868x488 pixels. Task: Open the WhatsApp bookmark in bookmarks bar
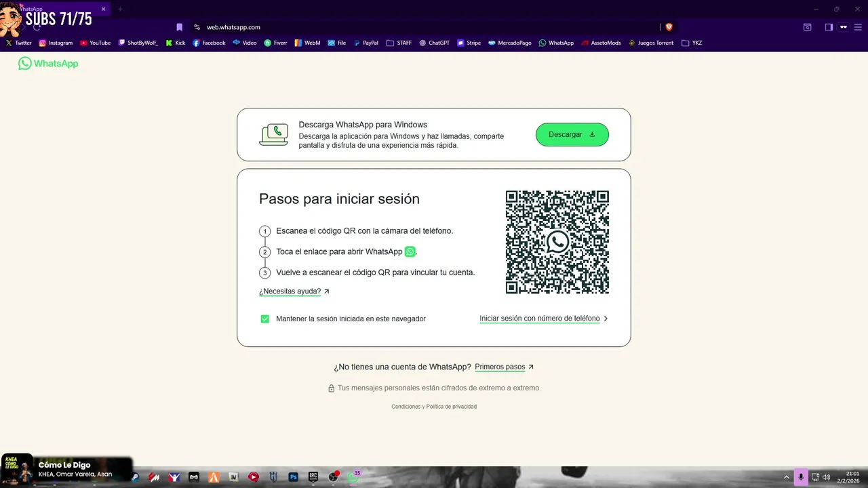(557, 43)
